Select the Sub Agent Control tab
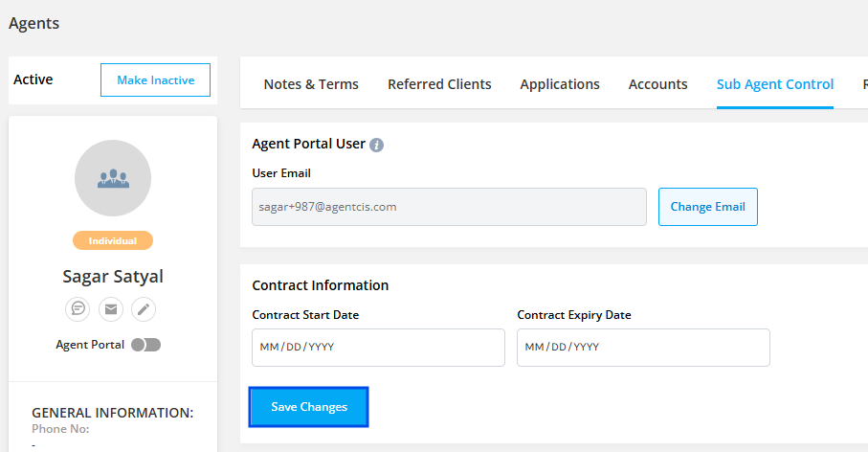 click(775, 84)
